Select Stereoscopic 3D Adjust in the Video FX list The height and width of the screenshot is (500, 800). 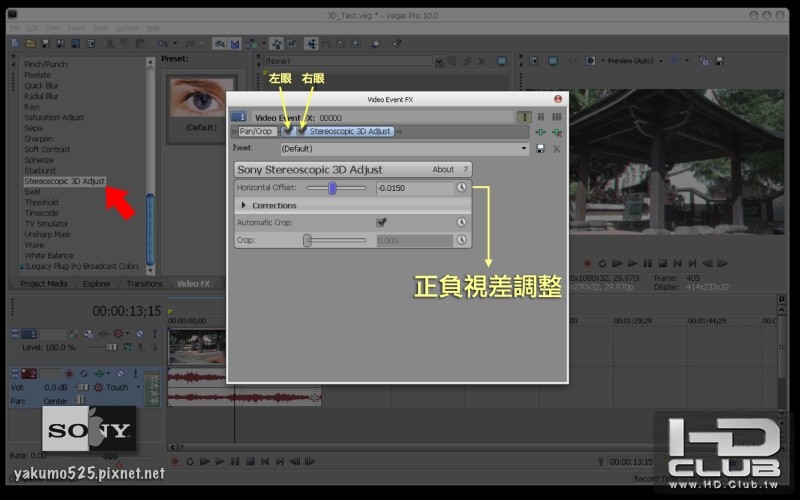pos(64,181)
